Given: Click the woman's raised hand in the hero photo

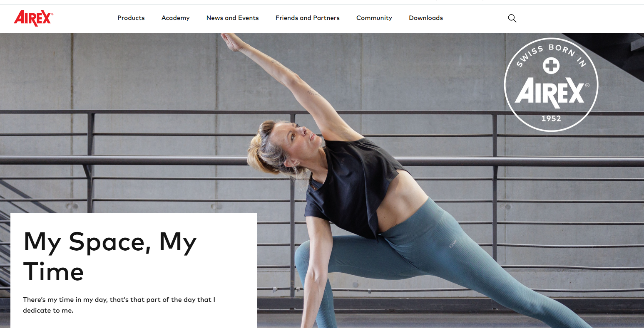Looking at the screenshot, I should pos(233,42).
